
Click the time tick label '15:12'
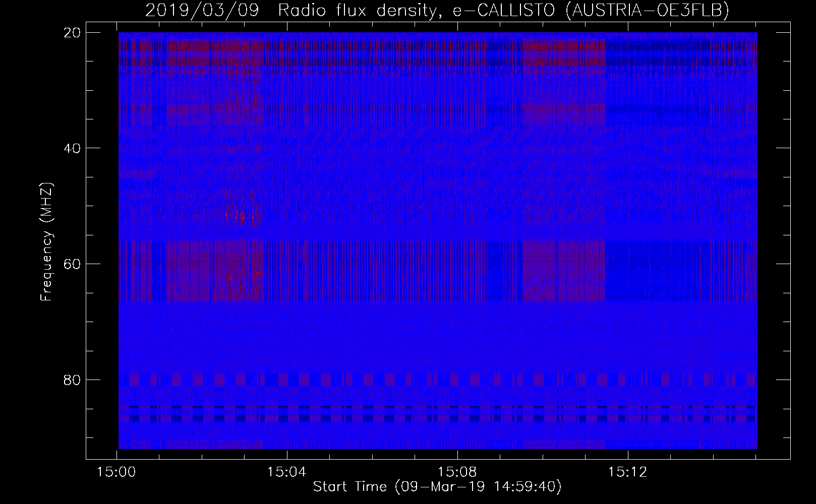(627, 472)
